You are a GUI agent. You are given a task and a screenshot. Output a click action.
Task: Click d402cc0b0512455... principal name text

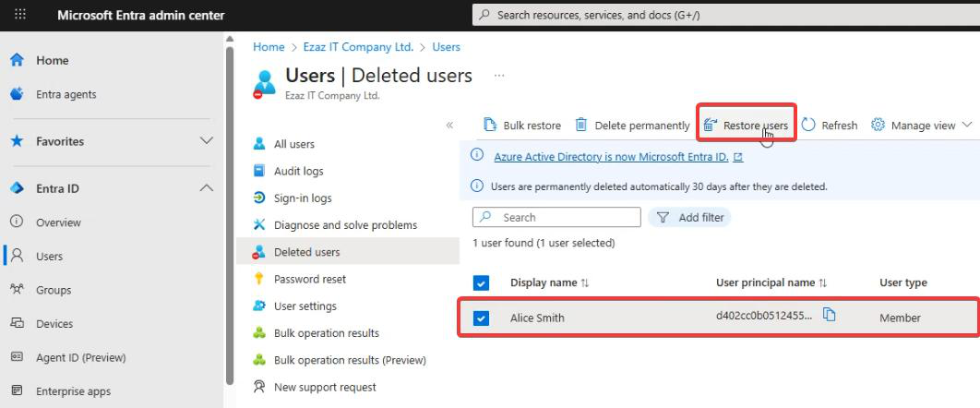point(764,316)
